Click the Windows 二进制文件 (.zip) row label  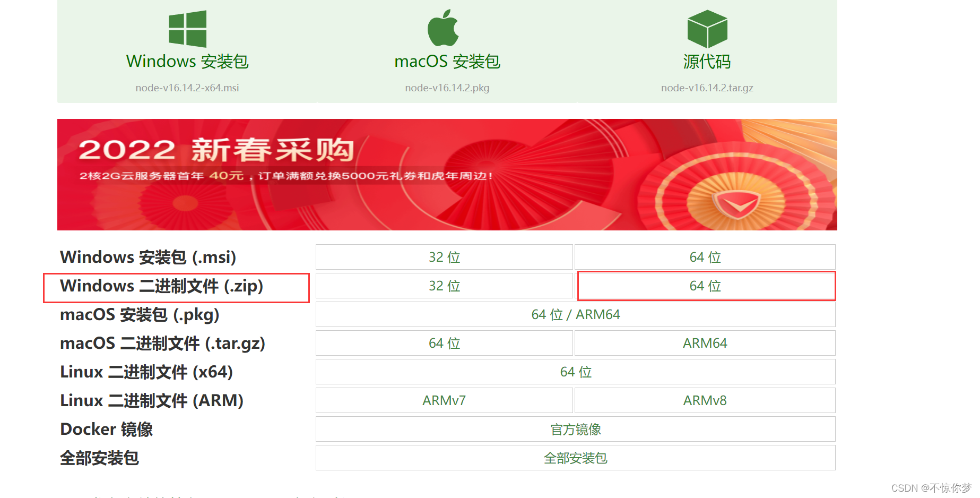tap(162, 286)
